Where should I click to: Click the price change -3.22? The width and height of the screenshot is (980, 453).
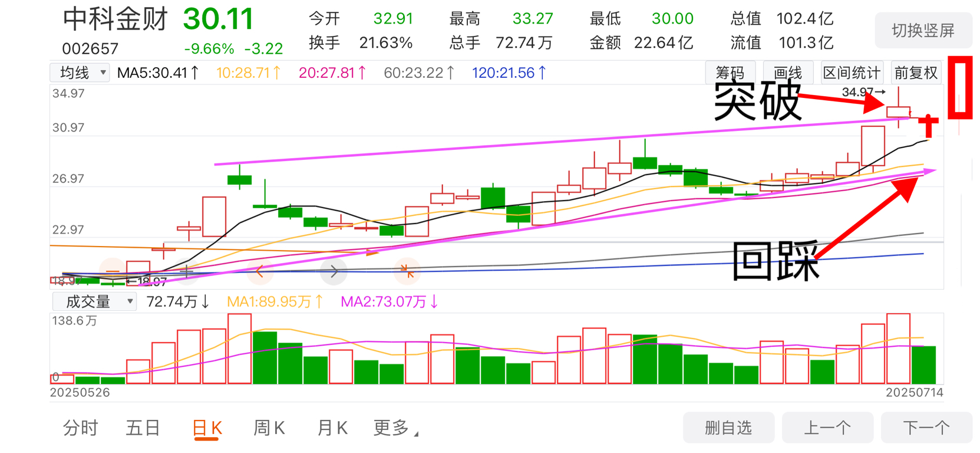pos(263,48)
